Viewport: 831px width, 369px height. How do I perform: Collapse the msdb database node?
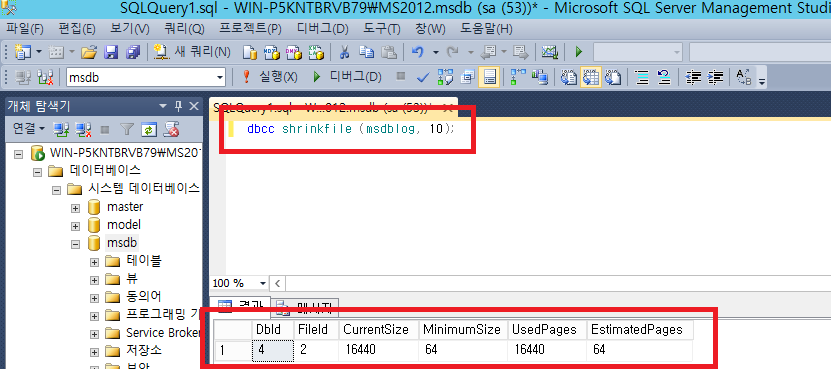[x=75, y=244]
